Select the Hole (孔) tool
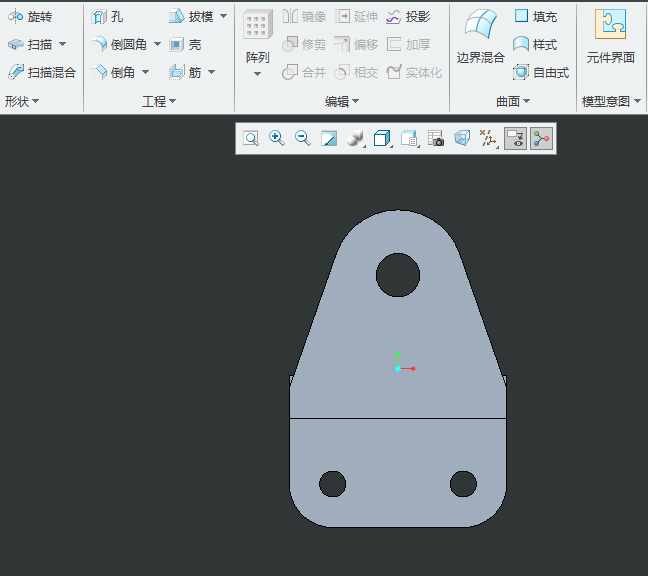The image size is (648, 576). (107, 17)
